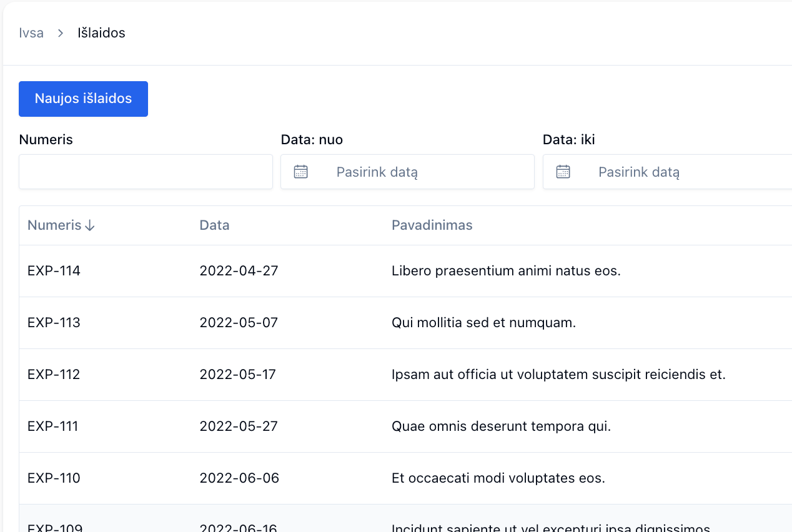
Task: Select the Išlaidos breadcrumb item
Action: [101, 33]
